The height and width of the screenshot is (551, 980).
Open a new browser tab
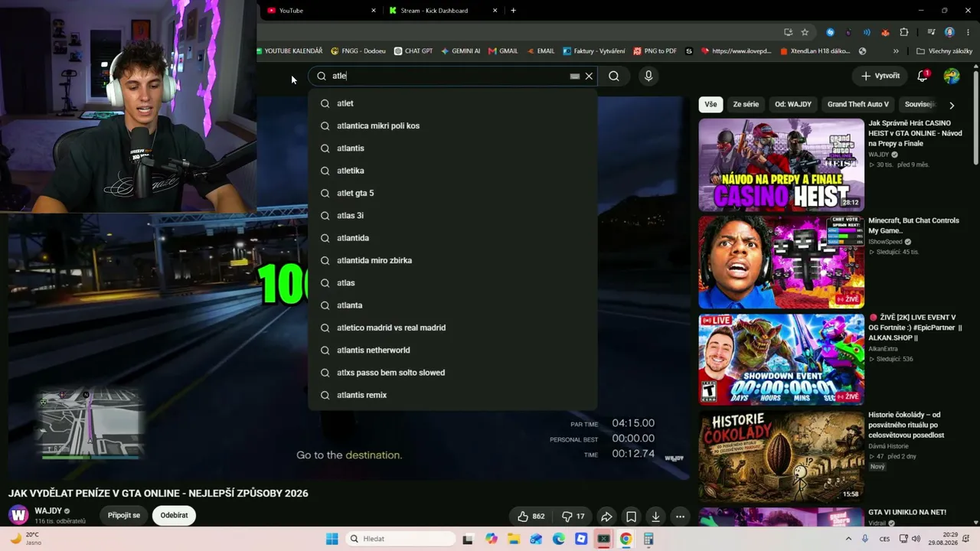[x=513, y=11]
